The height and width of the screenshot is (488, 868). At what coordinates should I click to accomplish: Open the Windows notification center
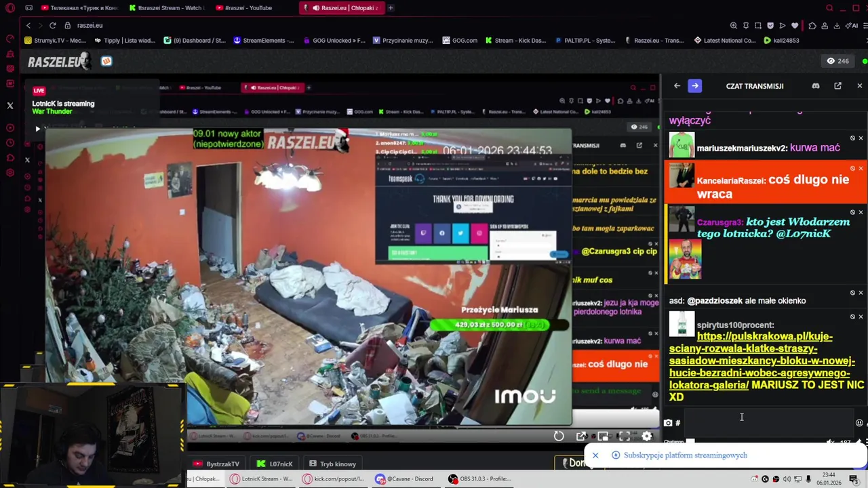pos(854,479)
